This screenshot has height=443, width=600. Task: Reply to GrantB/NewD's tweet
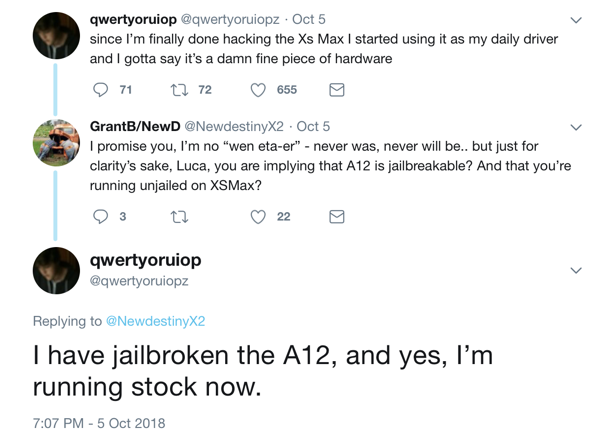101,217
